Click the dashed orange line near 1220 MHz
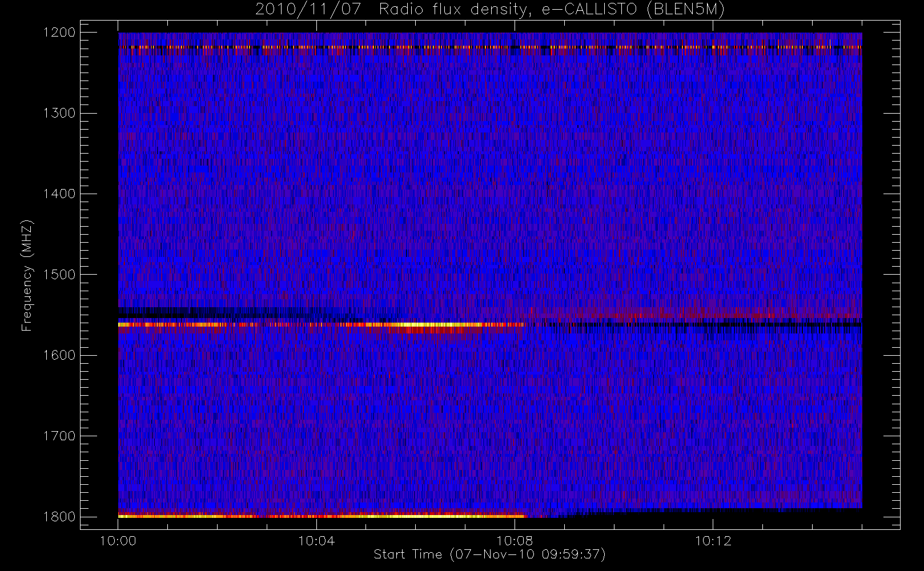The height and width of the screenshot is (571, 924). (490, 47)
